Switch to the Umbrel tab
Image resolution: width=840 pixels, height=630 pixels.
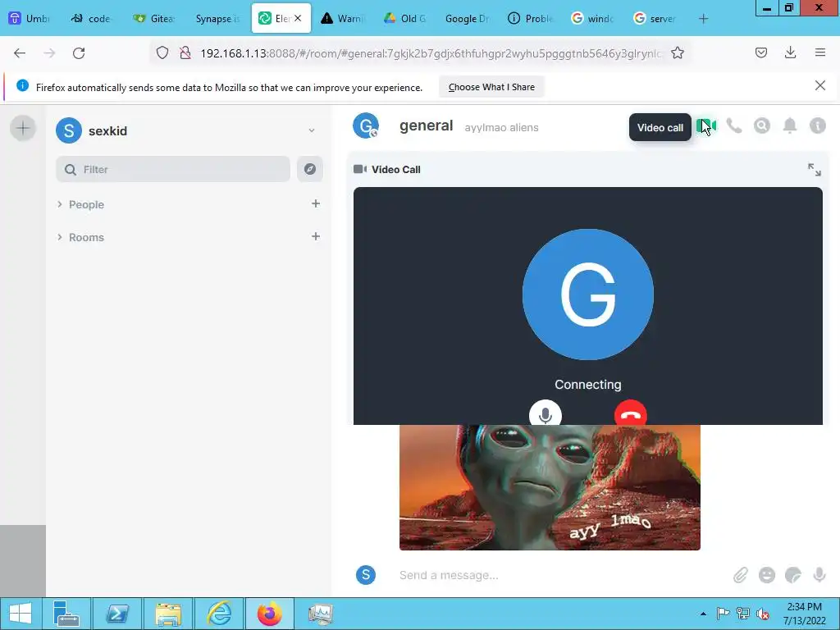click(30, 19)
